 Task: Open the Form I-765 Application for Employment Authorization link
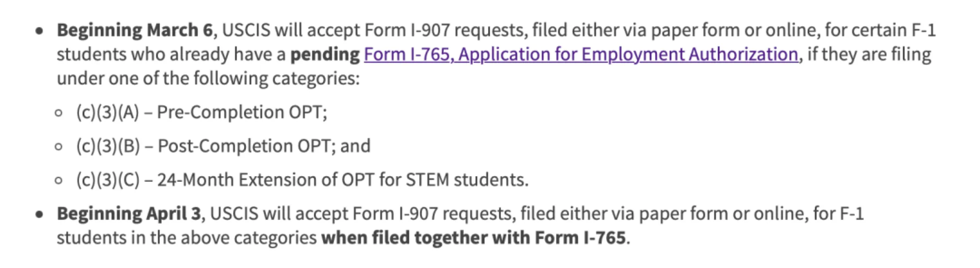pos(580,54)
